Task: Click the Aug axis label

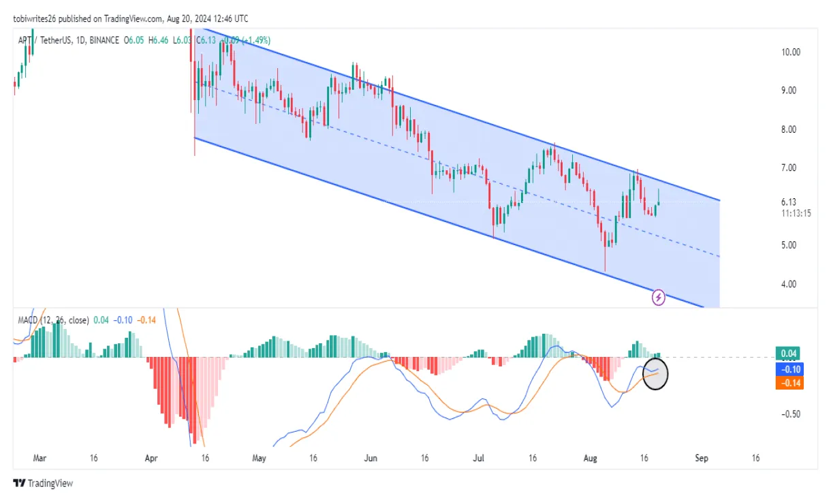Action: pos(590,458)
